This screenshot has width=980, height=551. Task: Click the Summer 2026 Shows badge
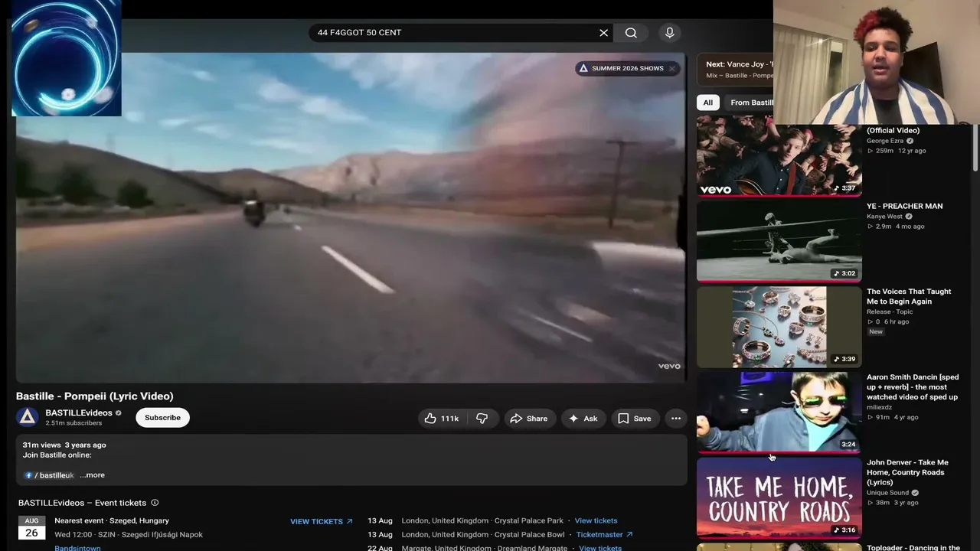[x=621, y=68]
